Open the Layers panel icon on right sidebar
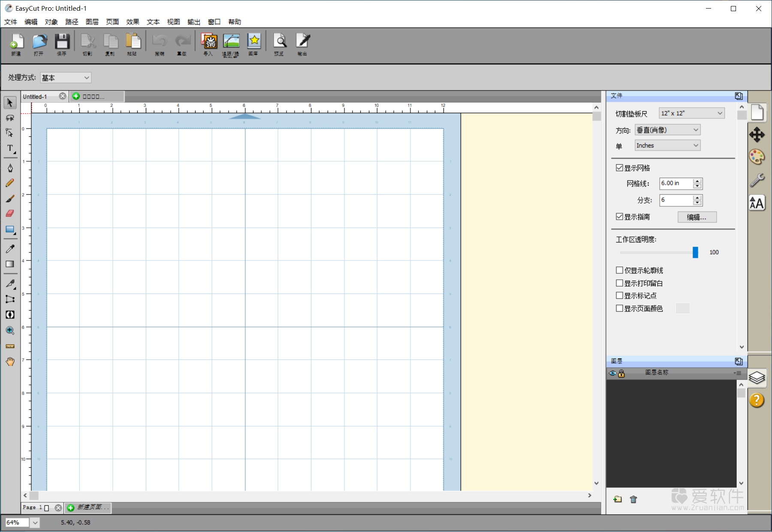Image resolution: width=772 pixels, height=532 pixels. 757,378
